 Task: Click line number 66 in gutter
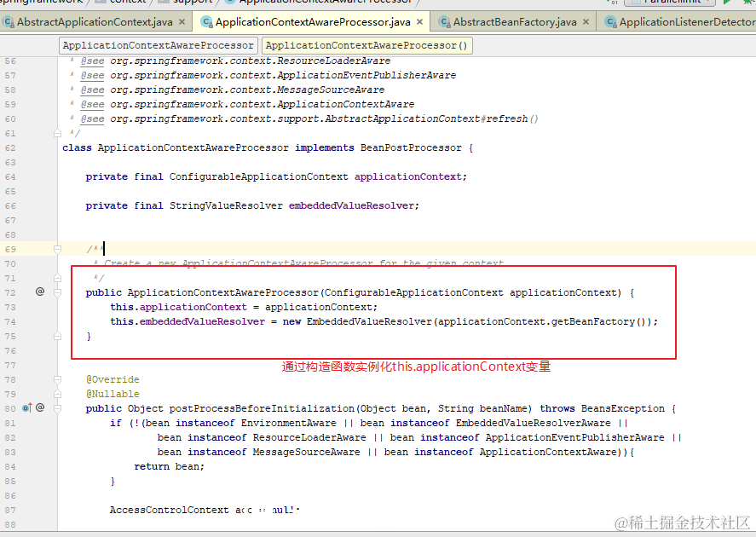(10, 205)
